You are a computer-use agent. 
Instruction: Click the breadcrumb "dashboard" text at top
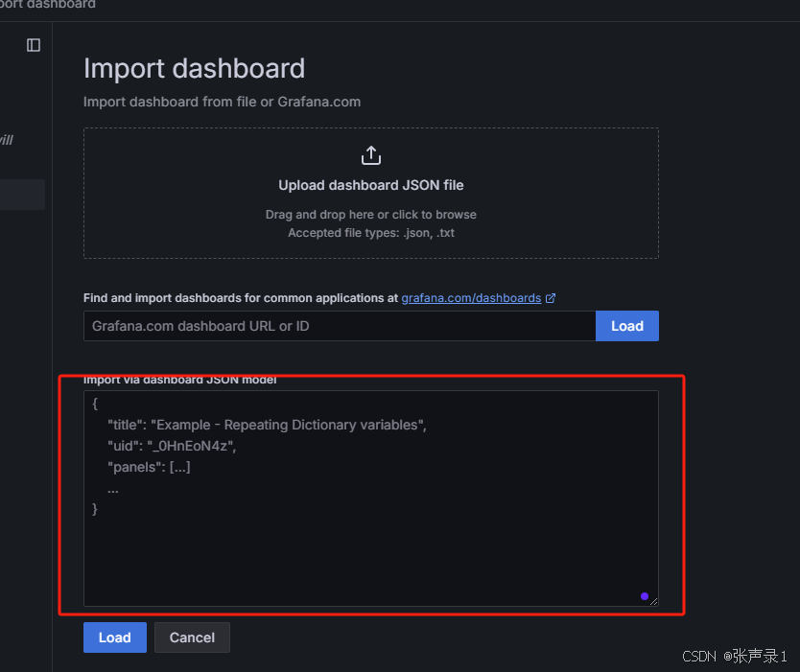point(60,4)
